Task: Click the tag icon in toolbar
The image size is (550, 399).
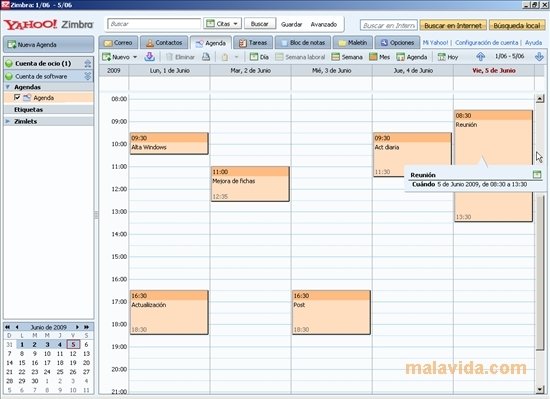Action: 224,57
